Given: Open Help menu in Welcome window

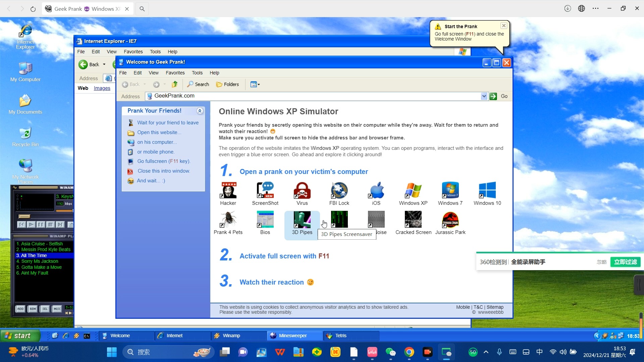Looking at the screenshot, I should [214, 73].
